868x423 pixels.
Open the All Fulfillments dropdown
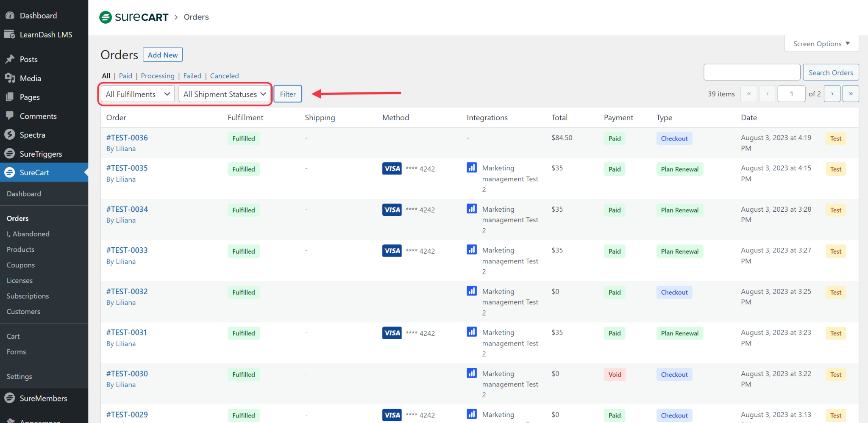tap(138, 94)
